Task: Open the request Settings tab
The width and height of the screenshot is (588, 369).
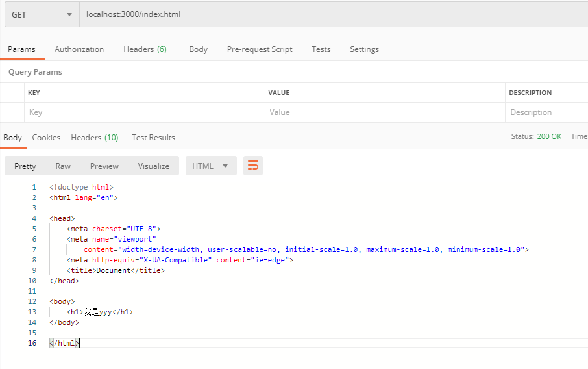Action: pos(364,49)
